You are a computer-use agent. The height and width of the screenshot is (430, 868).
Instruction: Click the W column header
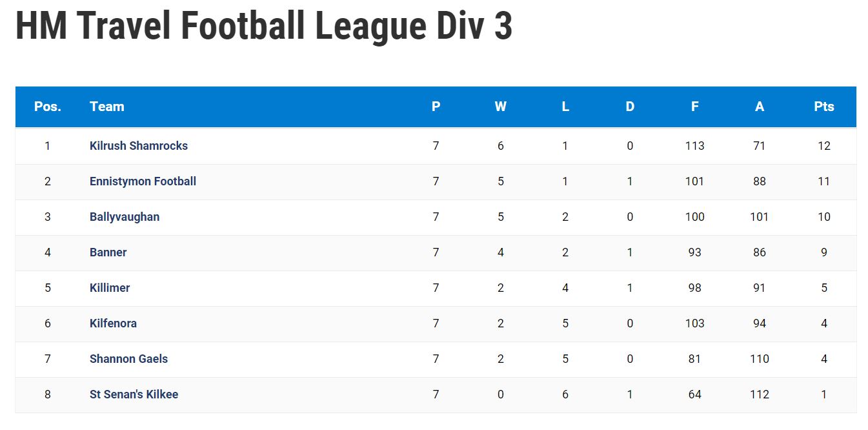pos(501,107)
